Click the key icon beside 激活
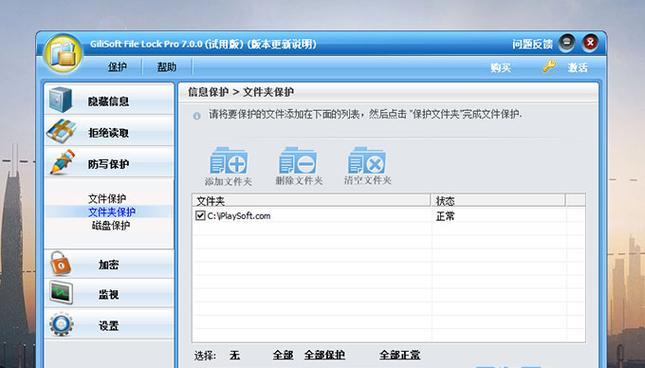Viewport: 645px width, 368px height. (x=550, y=67)
